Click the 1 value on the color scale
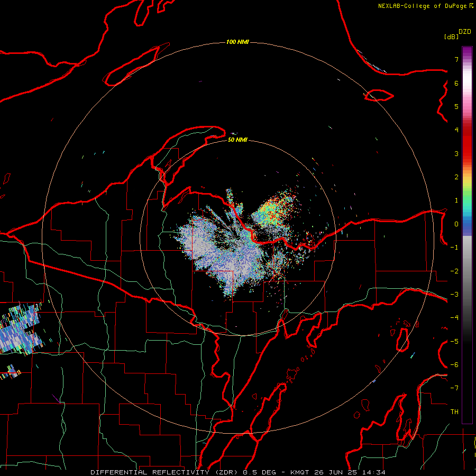This screenshot has height=476, width=476. coord(456,200)
